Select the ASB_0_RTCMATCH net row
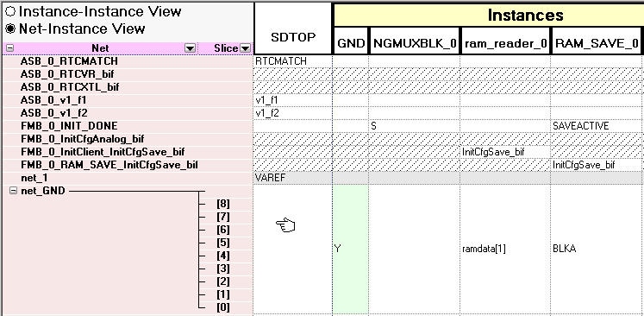 click(x=128, y=61)
